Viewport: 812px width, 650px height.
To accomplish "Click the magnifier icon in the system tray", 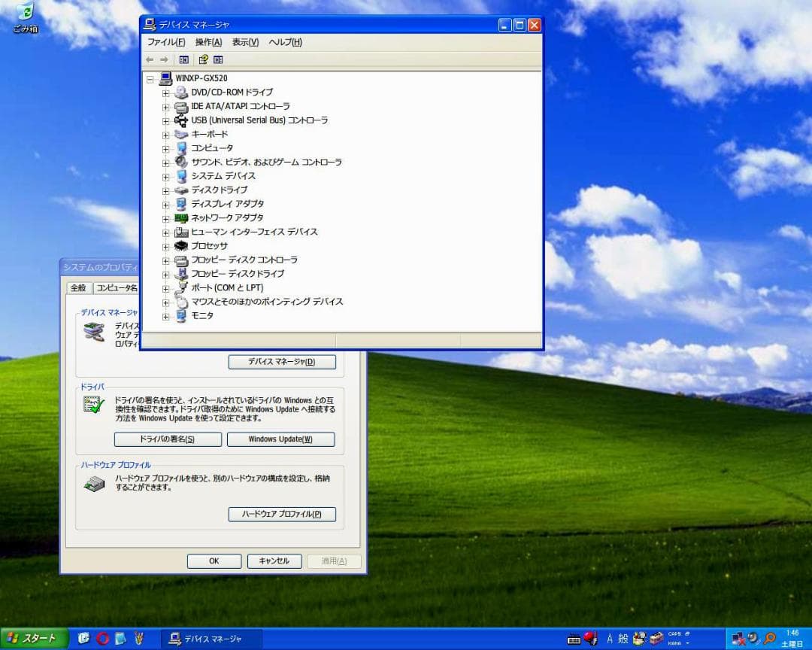I will click(x=768, y=638).
